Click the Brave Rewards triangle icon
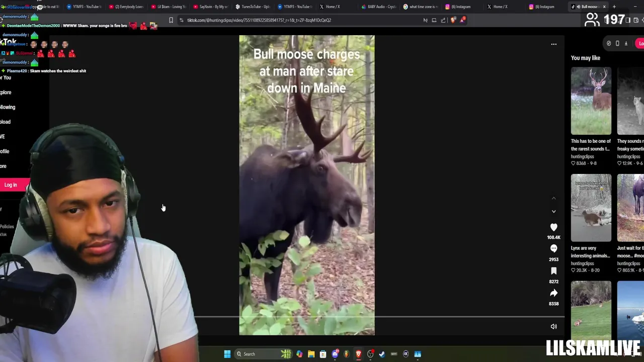This screenshot has height=362, width=644. pyautogui.click(x=462, y=20)
